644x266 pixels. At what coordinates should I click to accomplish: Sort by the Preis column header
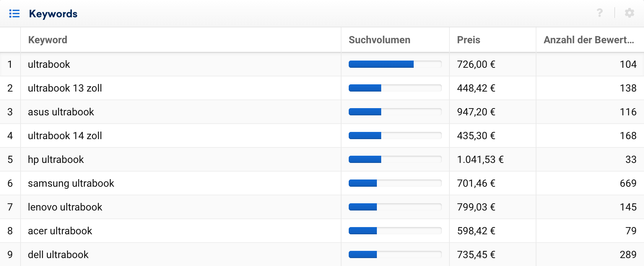pyautogui.click(x=469, y=40)
